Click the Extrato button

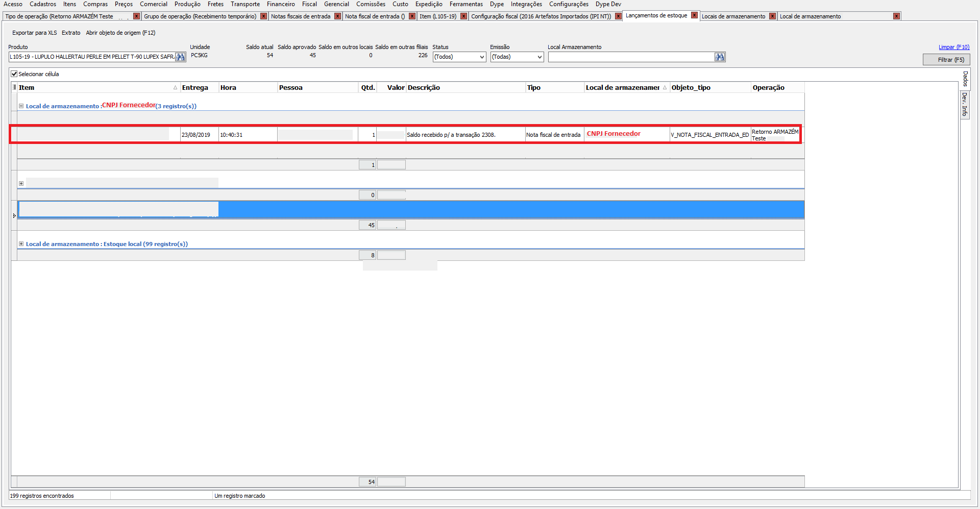pos(71,33)
